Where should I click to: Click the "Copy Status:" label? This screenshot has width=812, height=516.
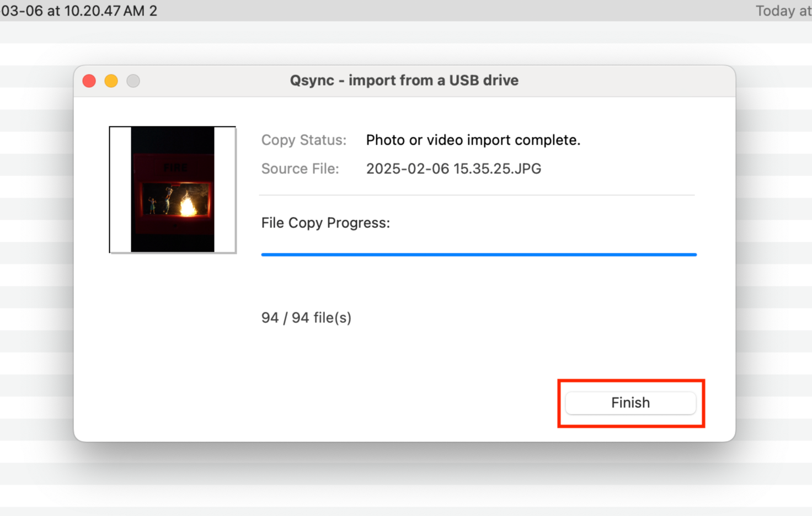click(x=303, y=140)
